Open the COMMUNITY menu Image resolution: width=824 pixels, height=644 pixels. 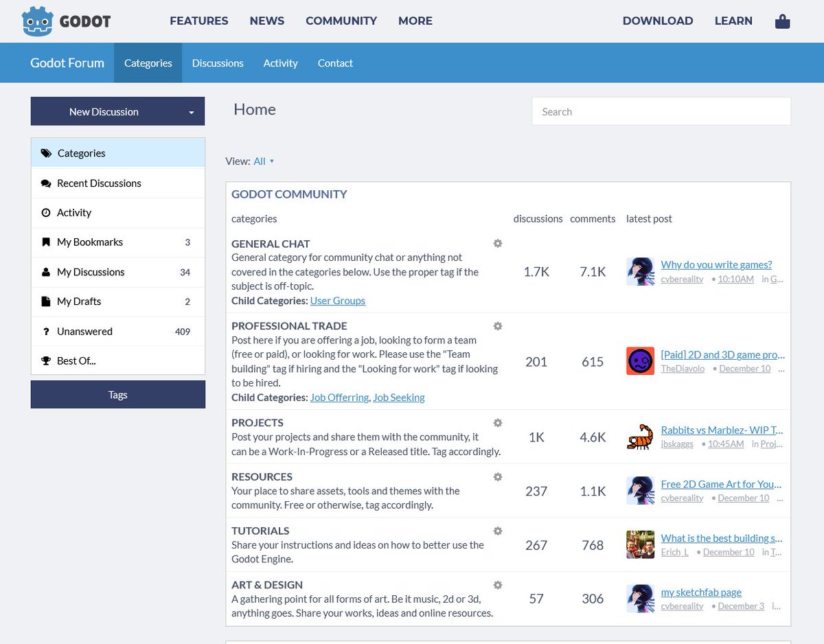point(341,21)
